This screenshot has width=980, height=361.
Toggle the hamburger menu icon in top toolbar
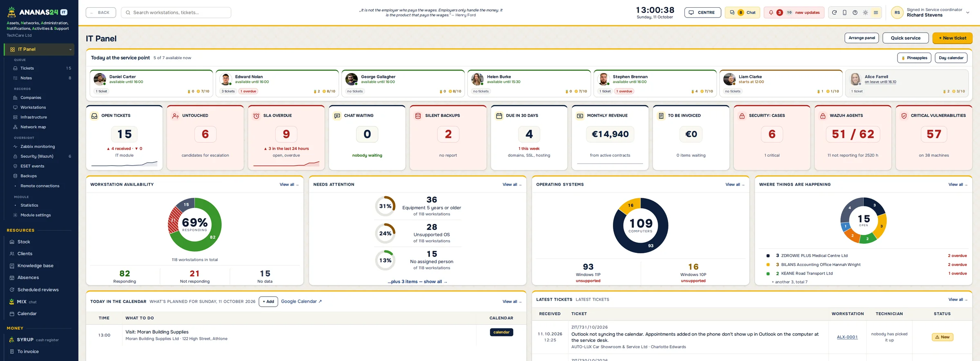(x=876, y=13)
